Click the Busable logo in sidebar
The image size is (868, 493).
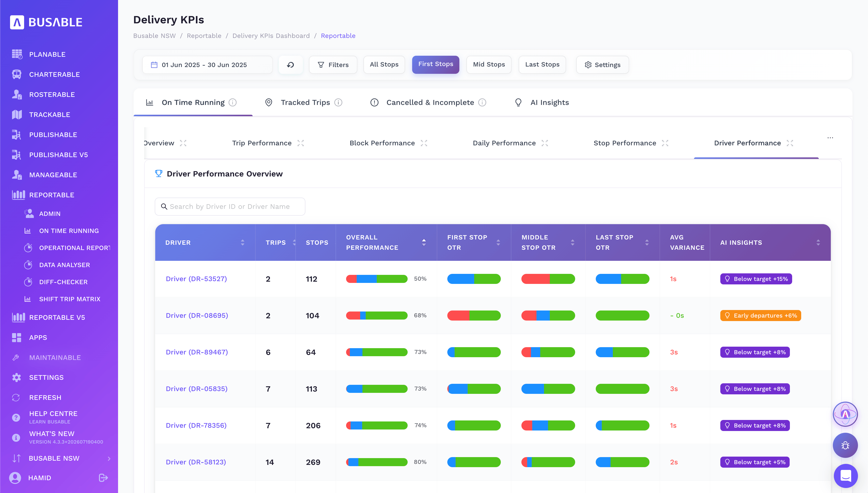46,22
